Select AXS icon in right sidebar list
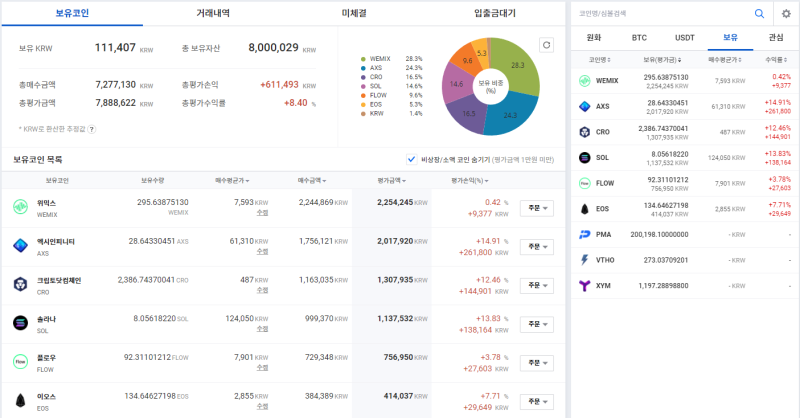800x418 pixels. tap(585, 106)
